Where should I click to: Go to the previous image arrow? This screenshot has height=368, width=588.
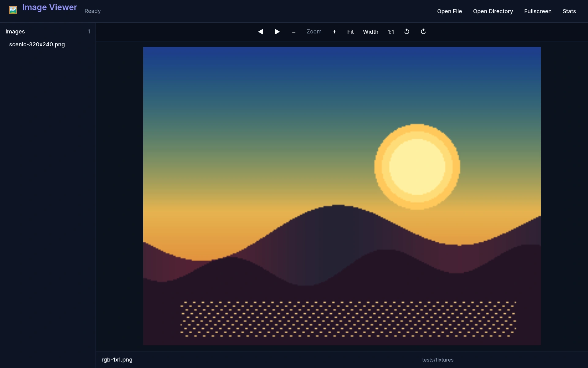pyautogui.click(x=261, y=32)
